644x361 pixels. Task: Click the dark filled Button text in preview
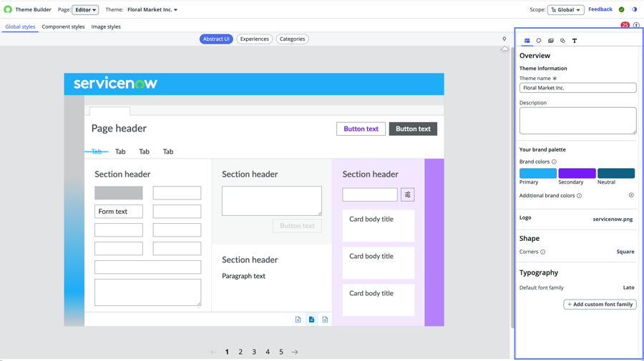pyautogui.click(x=413, y=129)
